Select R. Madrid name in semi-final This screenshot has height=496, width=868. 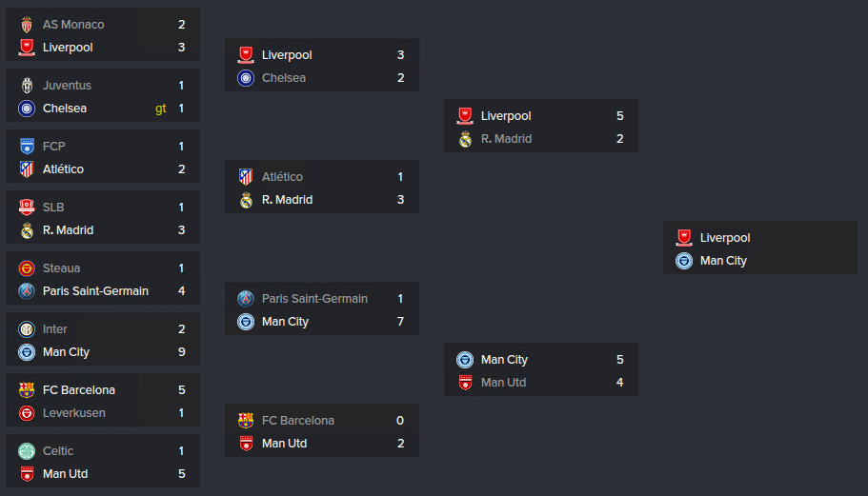point(506,139)
